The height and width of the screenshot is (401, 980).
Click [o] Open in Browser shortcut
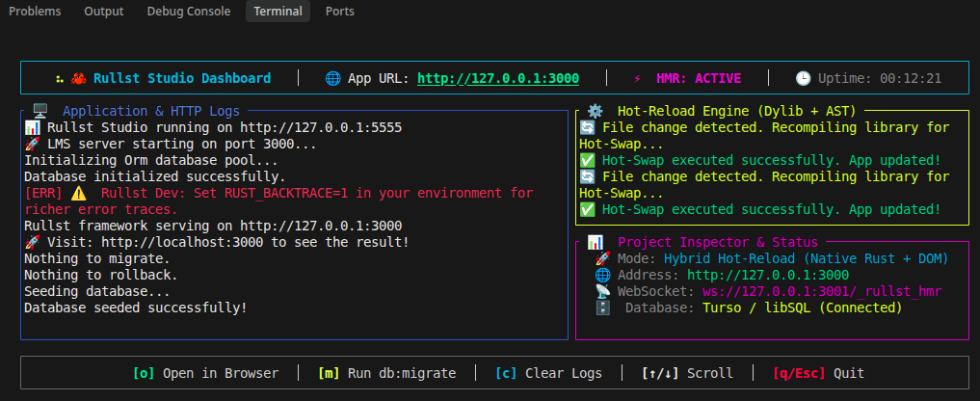[x=205, y=373]
